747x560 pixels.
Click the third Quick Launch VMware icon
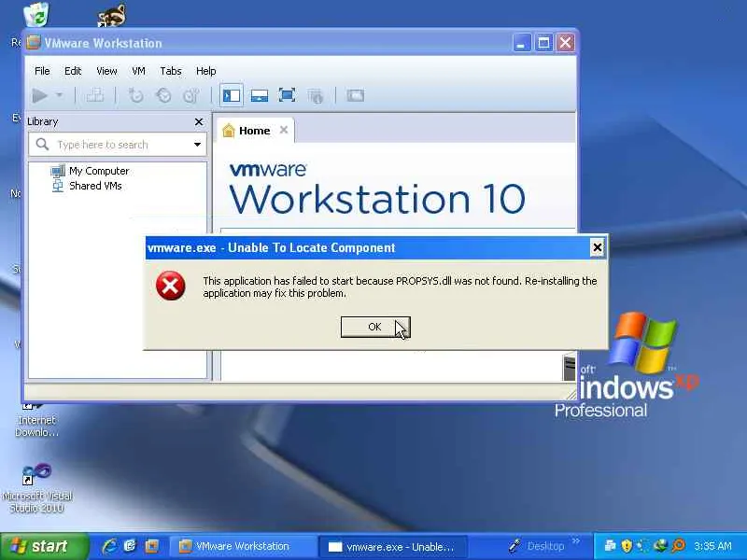click(152, 546)
